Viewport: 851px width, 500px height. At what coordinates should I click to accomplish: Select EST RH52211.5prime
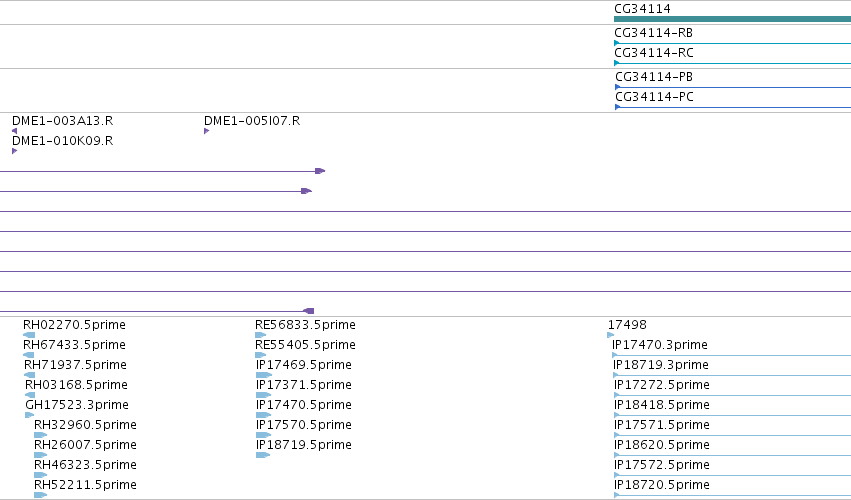pos(85,485)
